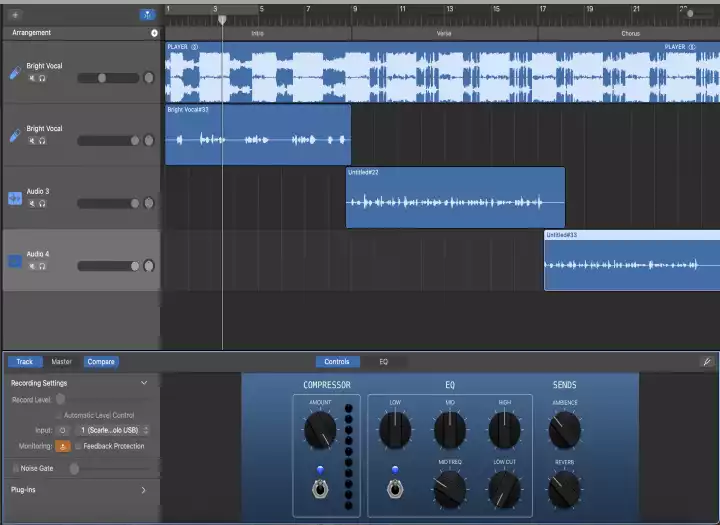Mute the Audio 3 track

pos(32,203)
